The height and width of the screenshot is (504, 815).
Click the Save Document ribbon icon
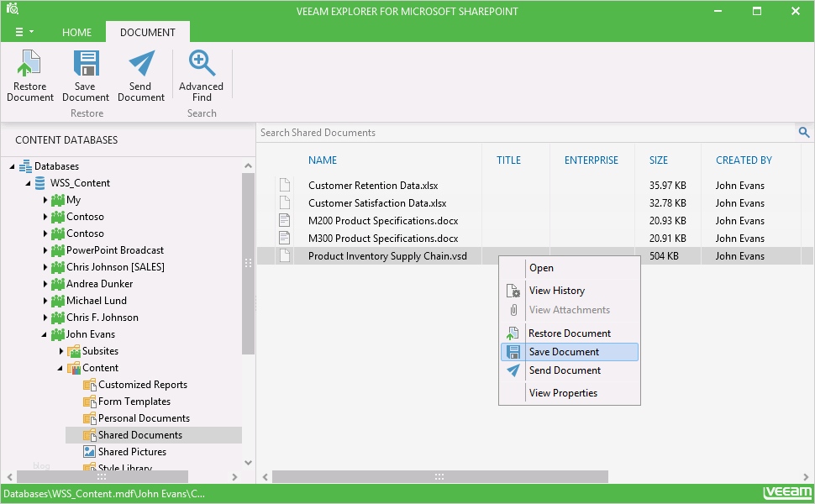pyautogui.click(x=86, y=63)
